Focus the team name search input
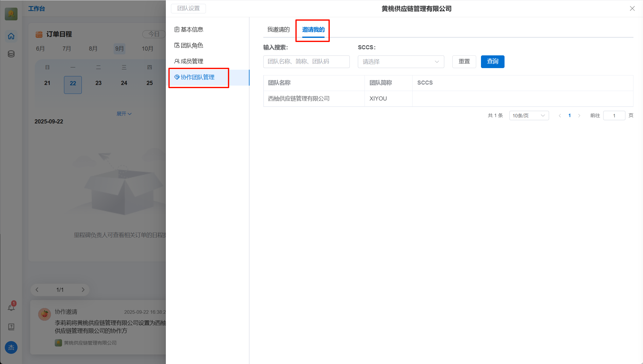 306,61
